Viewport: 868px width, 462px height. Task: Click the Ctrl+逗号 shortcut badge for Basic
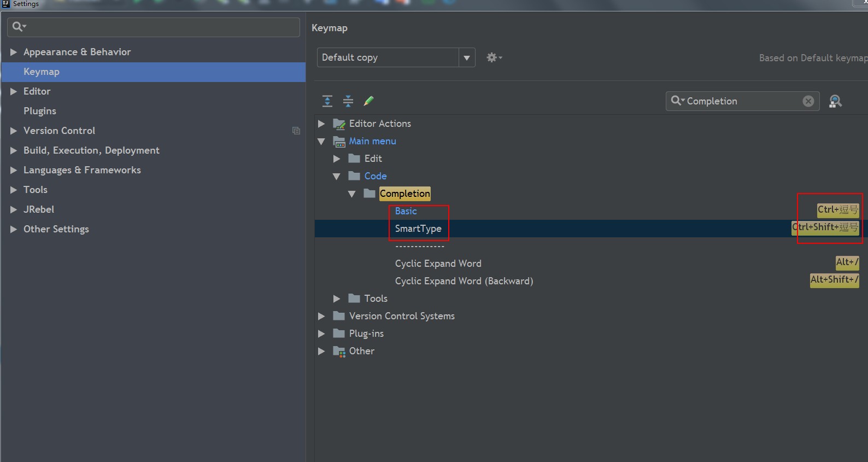pyautogui.click(x=838, y=210)
